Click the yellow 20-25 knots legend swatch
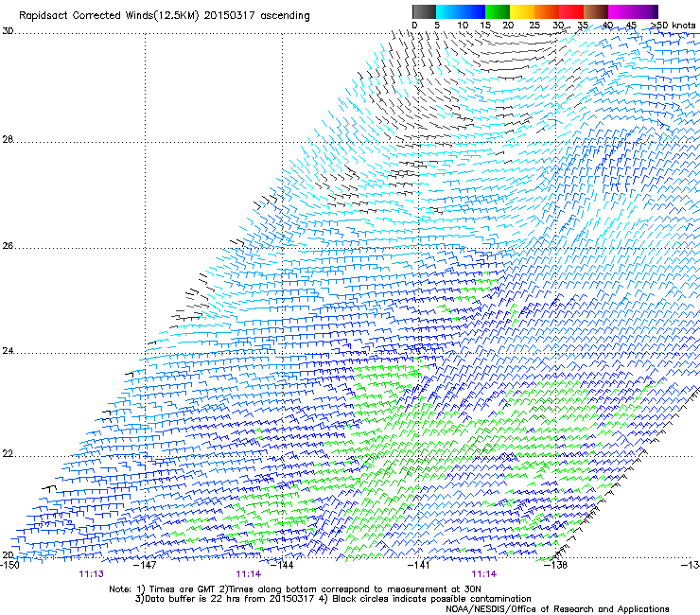The width and height of the screenshot is (700, 615). (522, 11)
